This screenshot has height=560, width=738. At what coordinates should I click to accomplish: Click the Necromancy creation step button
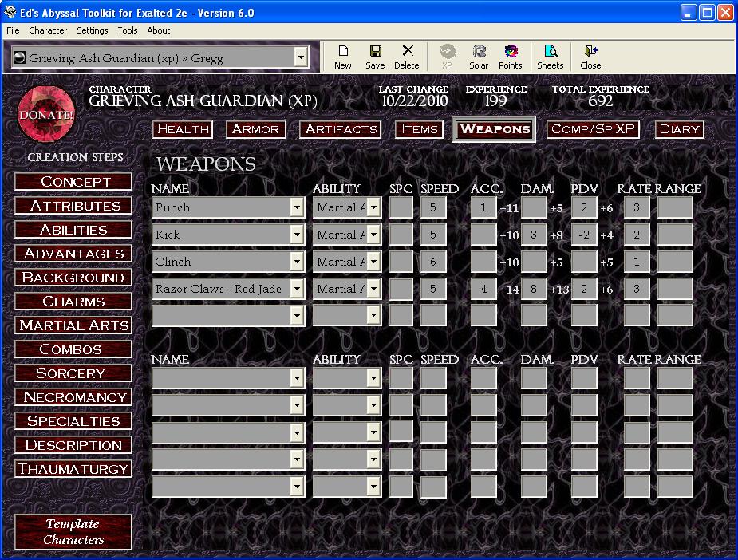73,397
